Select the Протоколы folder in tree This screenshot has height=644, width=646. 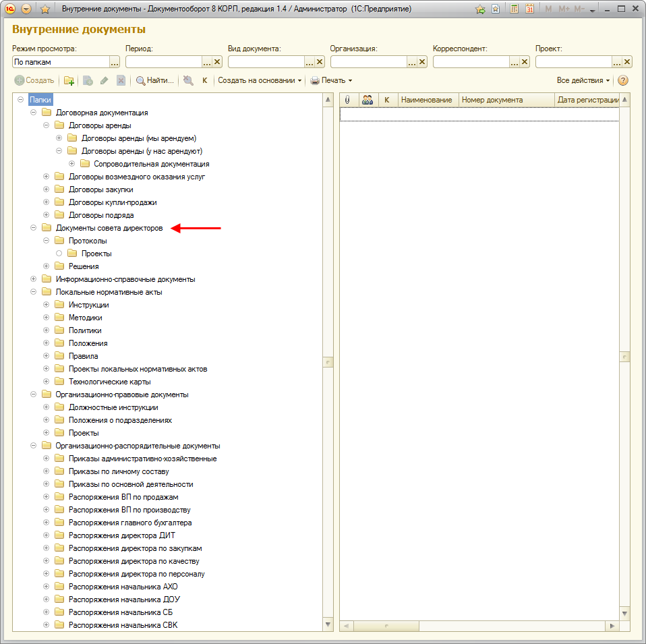pos(88,241)
